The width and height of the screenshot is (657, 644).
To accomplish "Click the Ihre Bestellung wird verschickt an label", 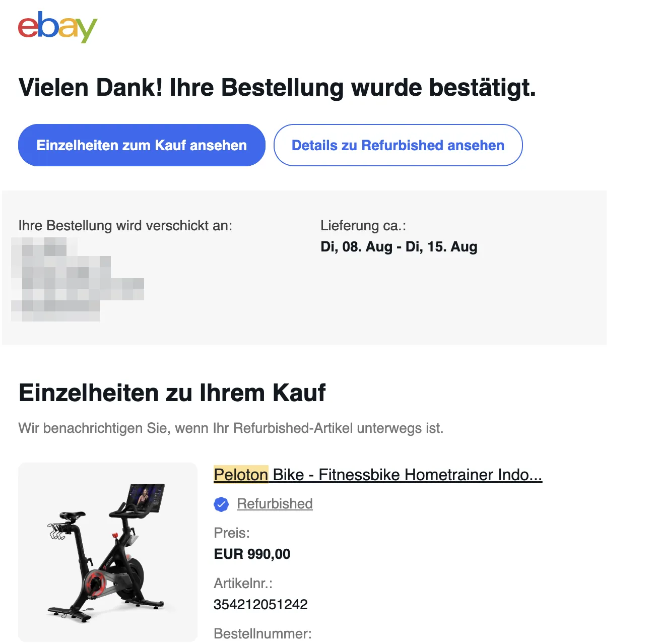I will 125,226.
